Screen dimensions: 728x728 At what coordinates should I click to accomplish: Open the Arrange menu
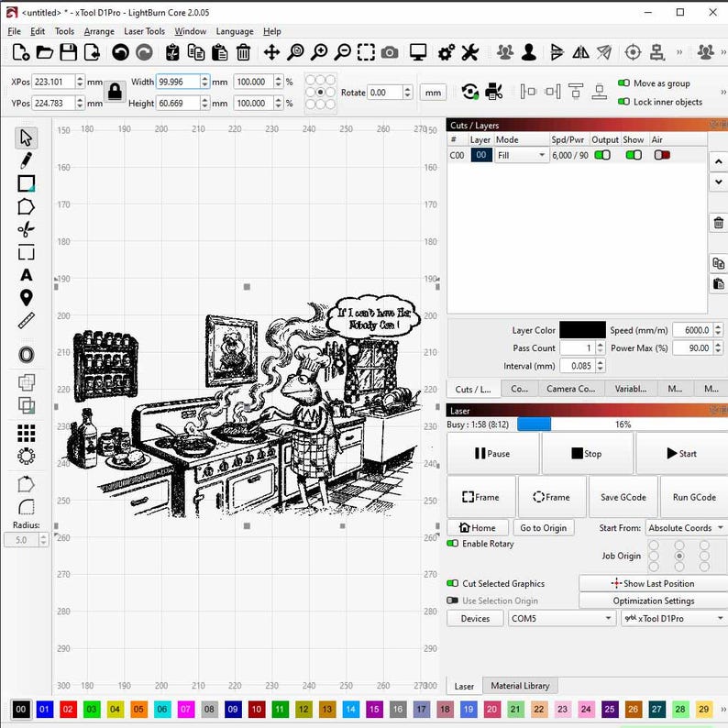point(99,31)
